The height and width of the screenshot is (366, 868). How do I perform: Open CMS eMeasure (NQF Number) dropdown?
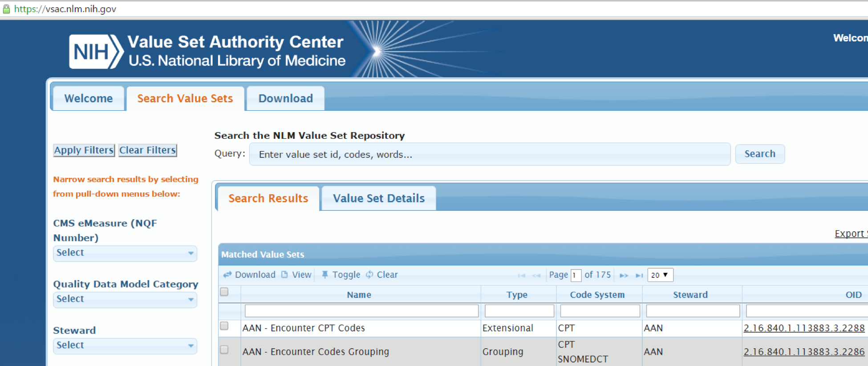pyautogui.click(x=125, y=253)
